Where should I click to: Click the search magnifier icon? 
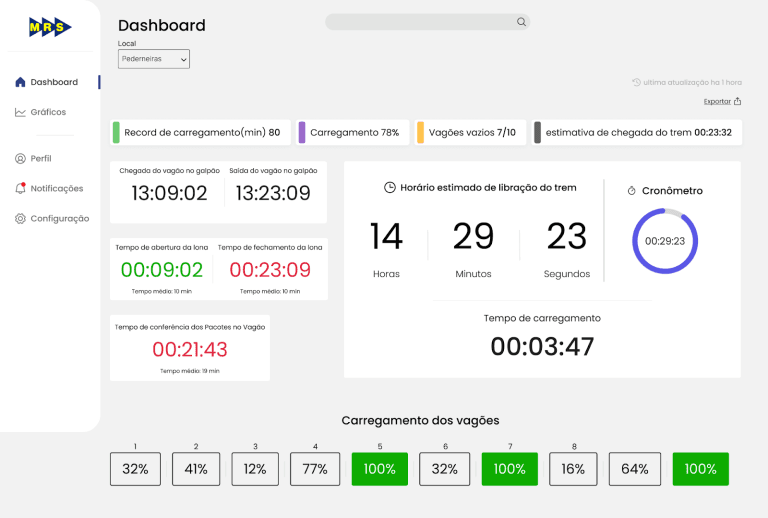tap(521, 22)
